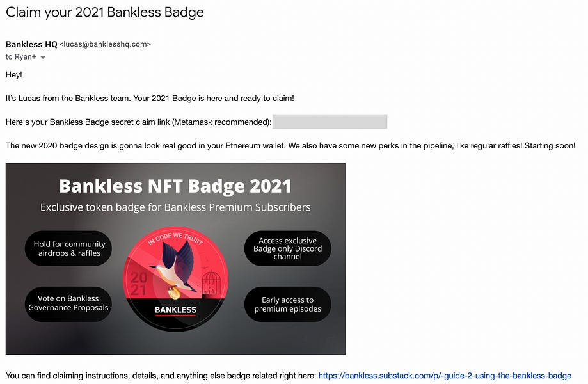Click the 'to Ryan+' recipient text

click(x=20, y=57)
